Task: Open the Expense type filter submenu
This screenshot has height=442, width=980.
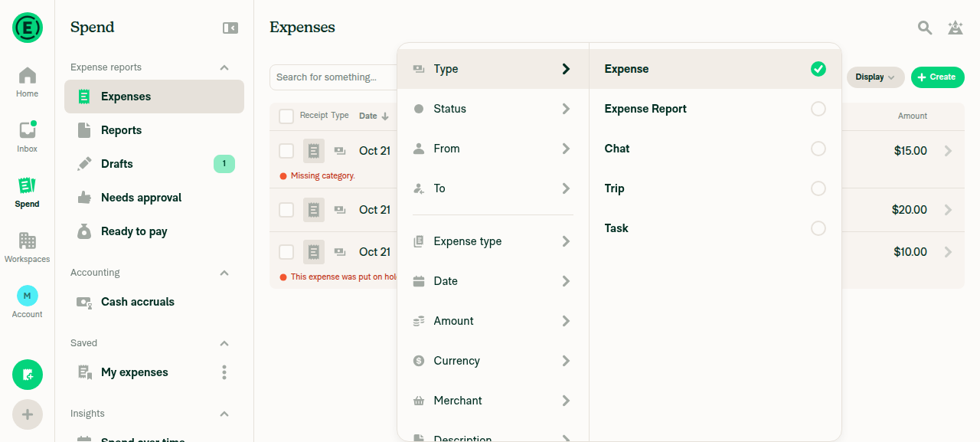Action: pos(493,241)
